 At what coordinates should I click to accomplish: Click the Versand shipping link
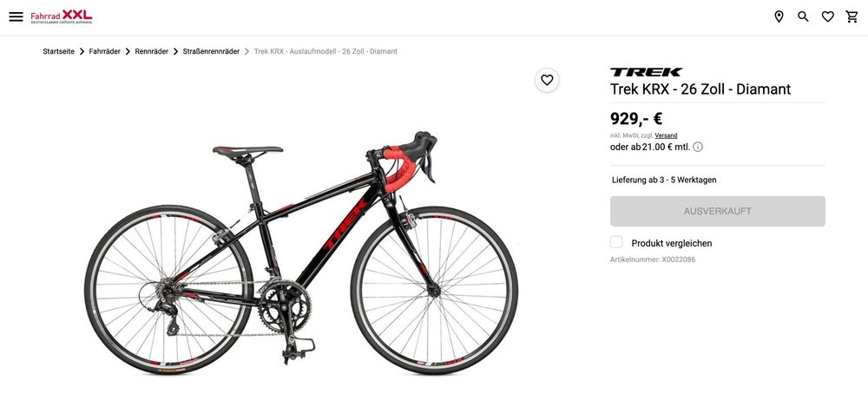(666, 135)
